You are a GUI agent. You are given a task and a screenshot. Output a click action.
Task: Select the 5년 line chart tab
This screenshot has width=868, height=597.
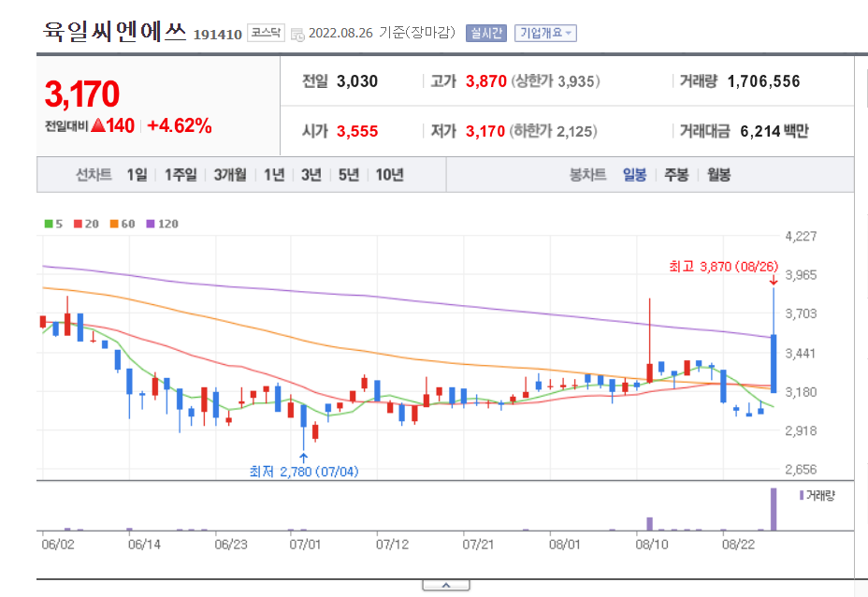pos(349,175)
